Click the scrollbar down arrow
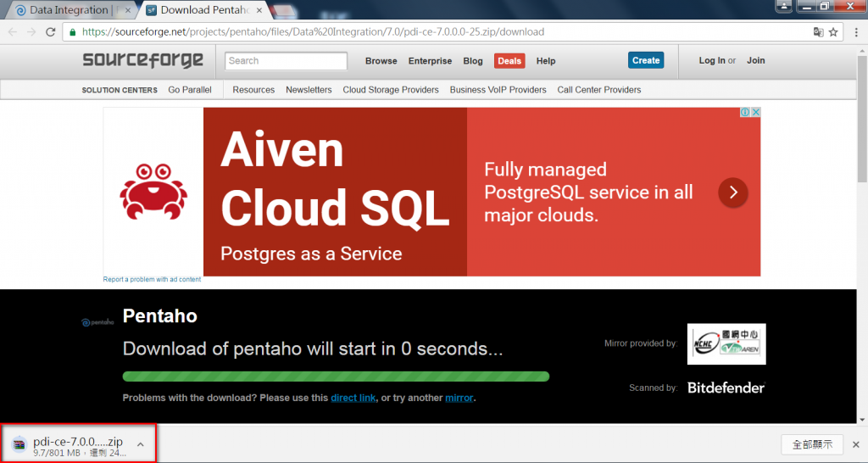This screenshot has width=868, height=463. [862, 420]
